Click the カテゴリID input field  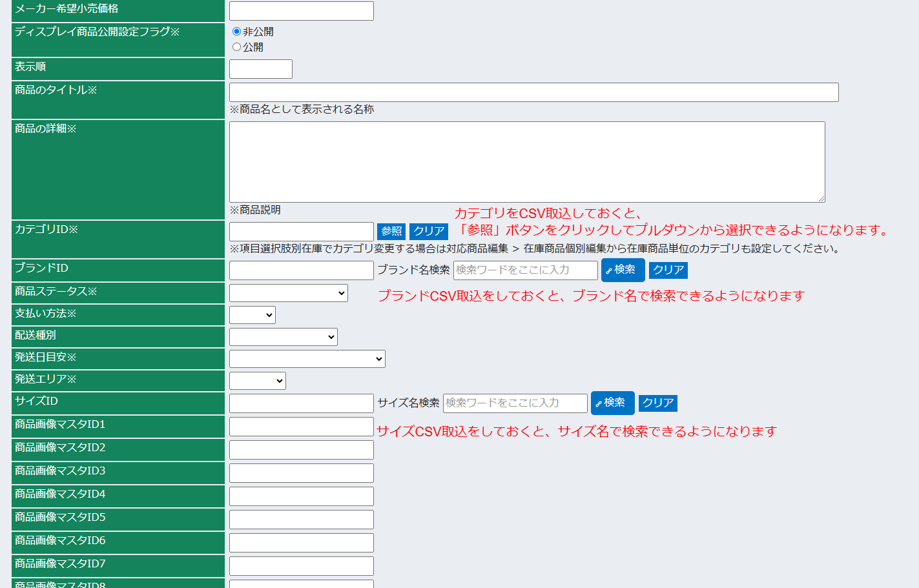(302, 232)
